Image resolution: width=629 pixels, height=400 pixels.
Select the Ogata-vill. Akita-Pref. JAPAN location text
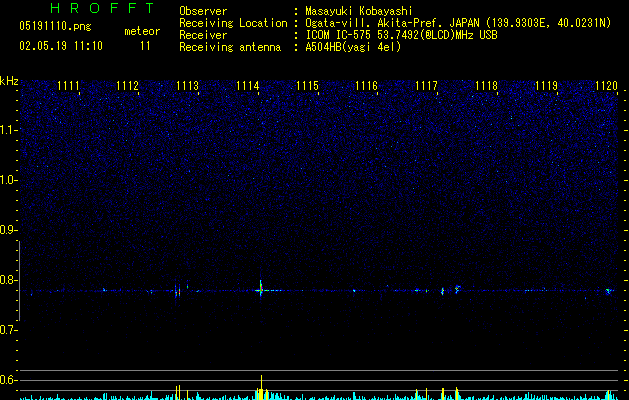point(458,23)
